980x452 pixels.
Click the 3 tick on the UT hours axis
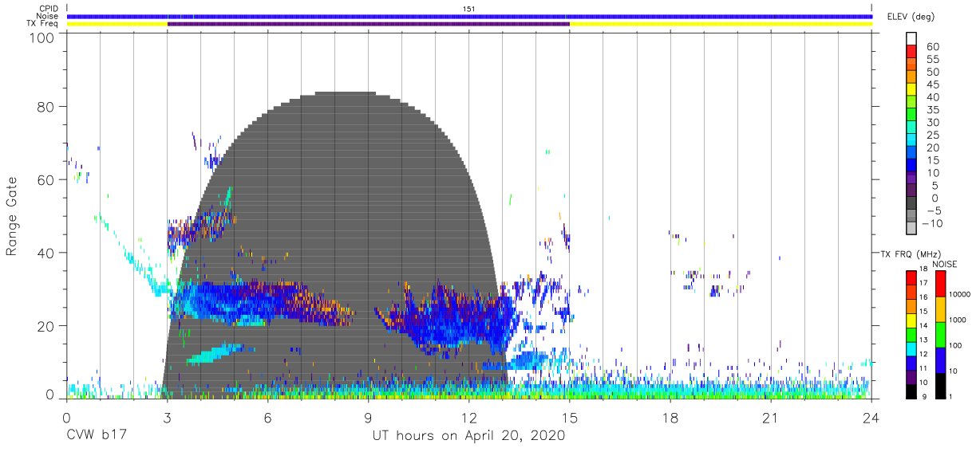(x=167, y=417)
